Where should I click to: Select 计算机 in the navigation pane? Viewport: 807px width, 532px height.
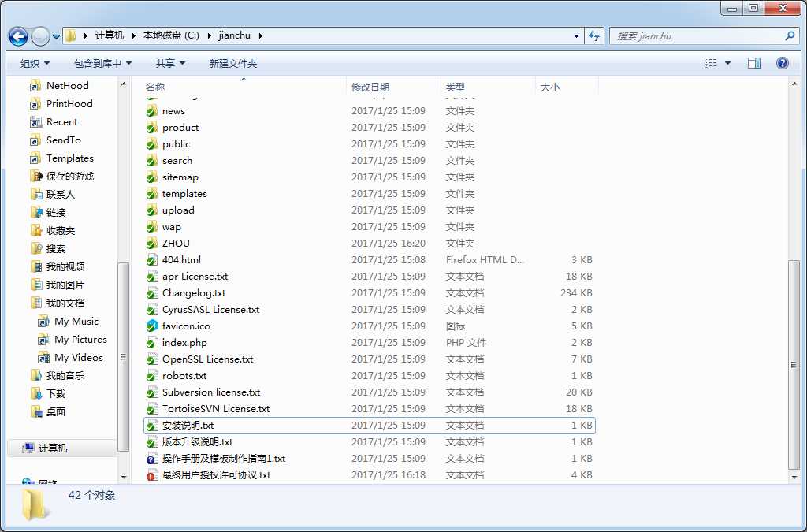[53, 448]
